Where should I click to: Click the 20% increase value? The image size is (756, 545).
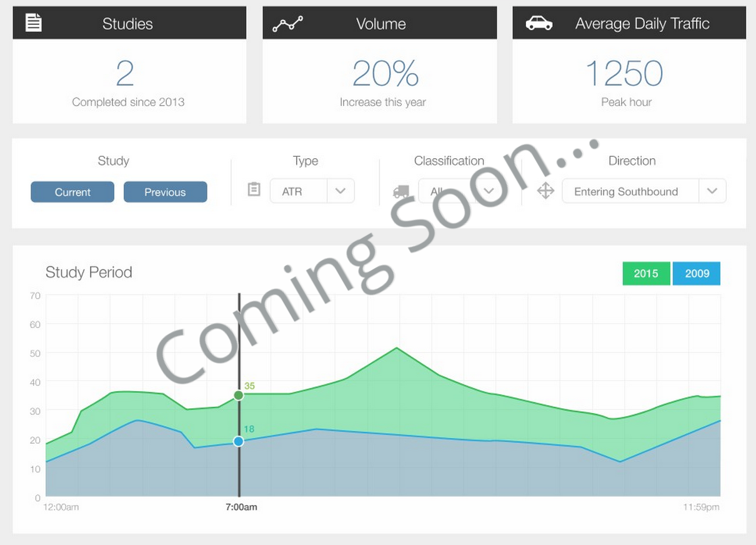pos(385,74)
